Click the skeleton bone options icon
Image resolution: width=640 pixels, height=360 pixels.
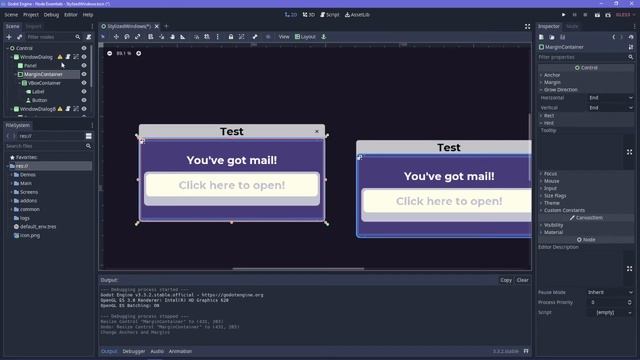pyautogui.click(x=255, y=37)
